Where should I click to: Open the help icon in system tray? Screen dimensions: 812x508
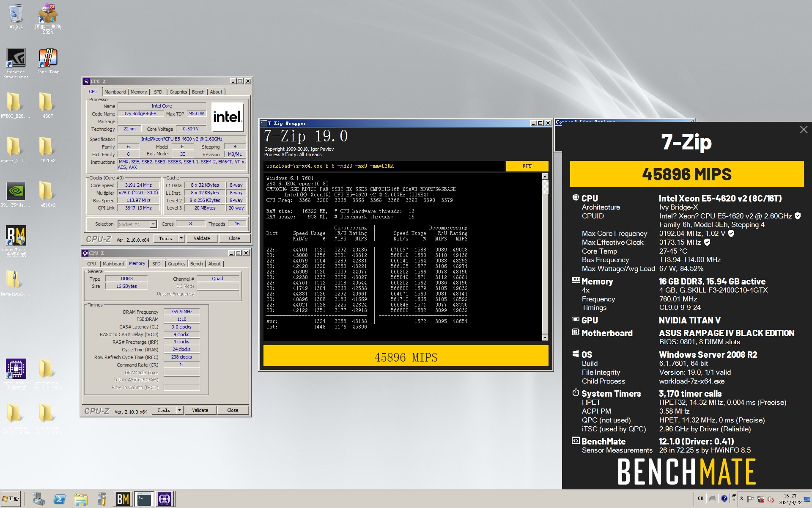724,499
